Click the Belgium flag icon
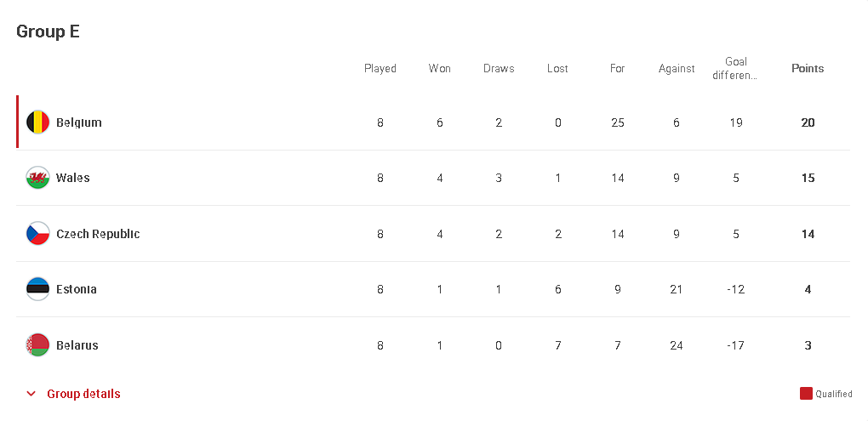This screenshot has height=421, width=868. [37, 122]
